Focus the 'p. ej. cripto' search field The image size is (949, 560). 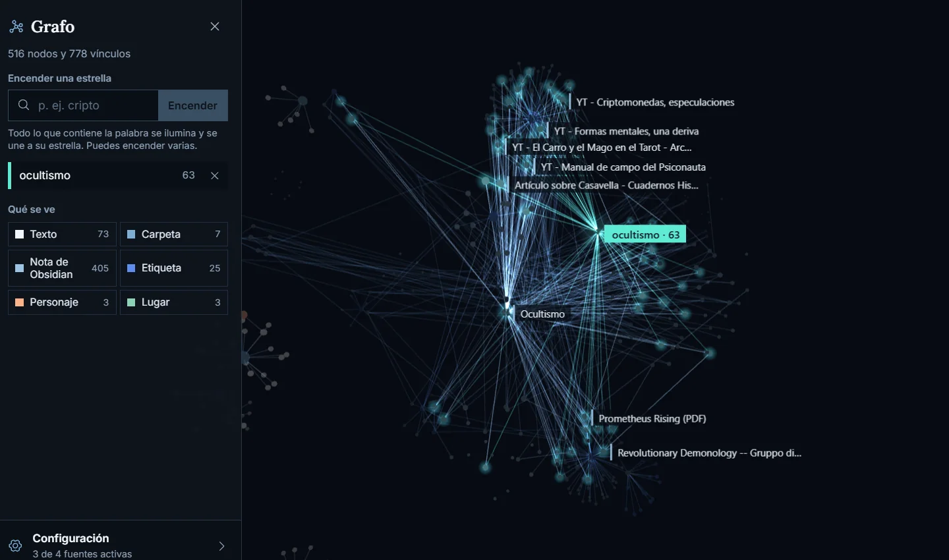tap(83, 105)
